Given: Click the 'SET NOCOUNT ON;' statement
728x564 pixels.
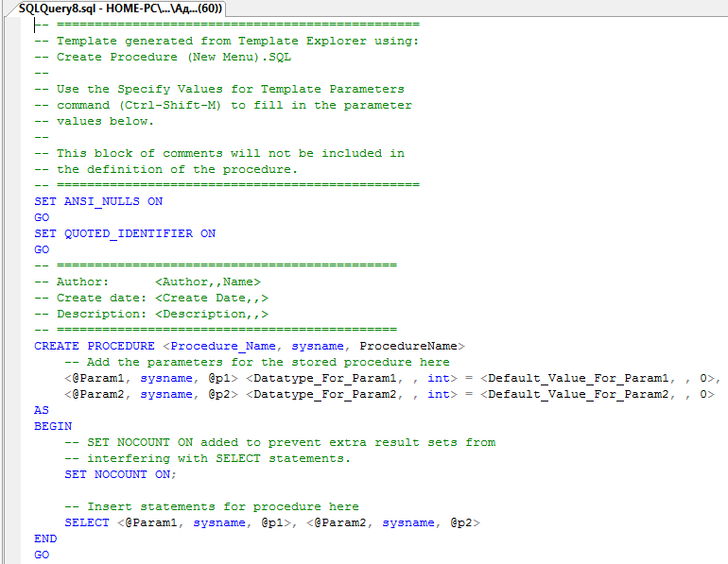Looking at the screenshot, I should point(120,474).
